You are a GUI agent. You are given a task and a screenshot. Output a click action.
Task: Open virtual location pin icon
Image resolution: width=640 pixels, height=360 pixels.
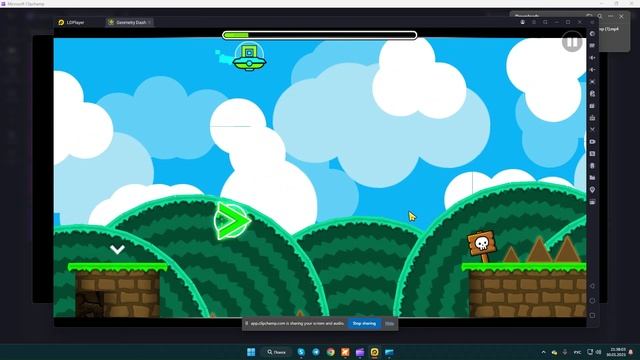click(x=592, y=190)
